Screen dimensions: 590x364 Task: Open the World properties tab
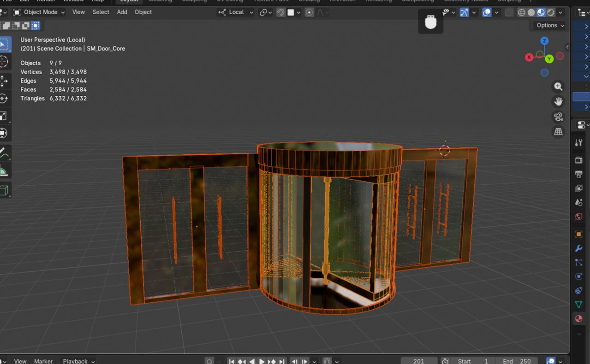[579, 217]
